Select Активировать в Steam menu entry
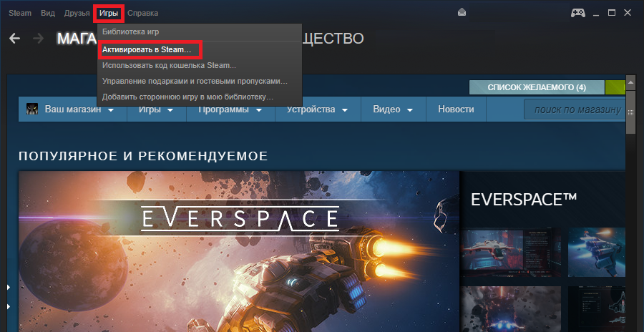Image resolution: width=644 pixels, height=332 pixels. [x=147, y=50]
